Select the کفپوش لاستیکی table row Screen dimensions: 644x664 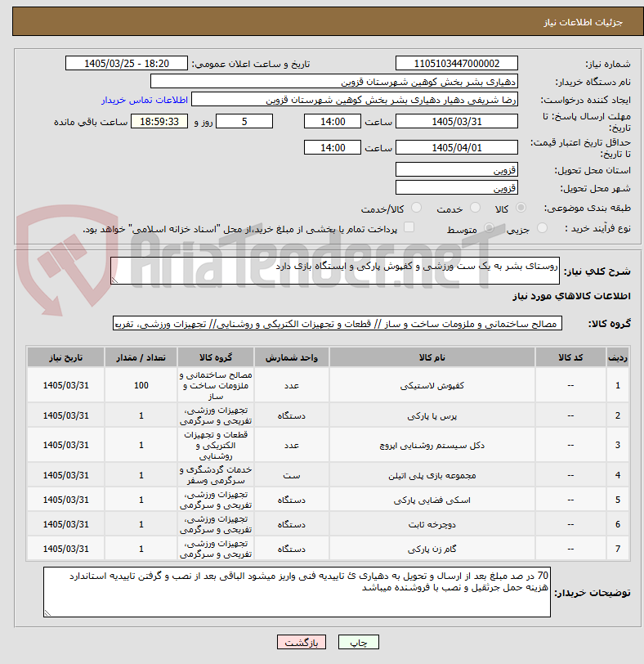(328, 385)
